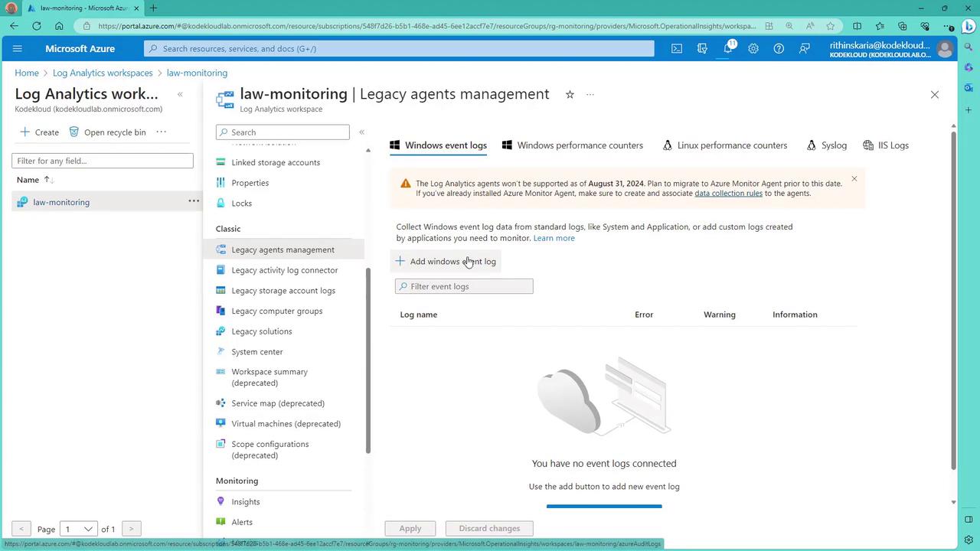
Task: Switch to Windows performance counters tab
Action: [x=573, y=145]
